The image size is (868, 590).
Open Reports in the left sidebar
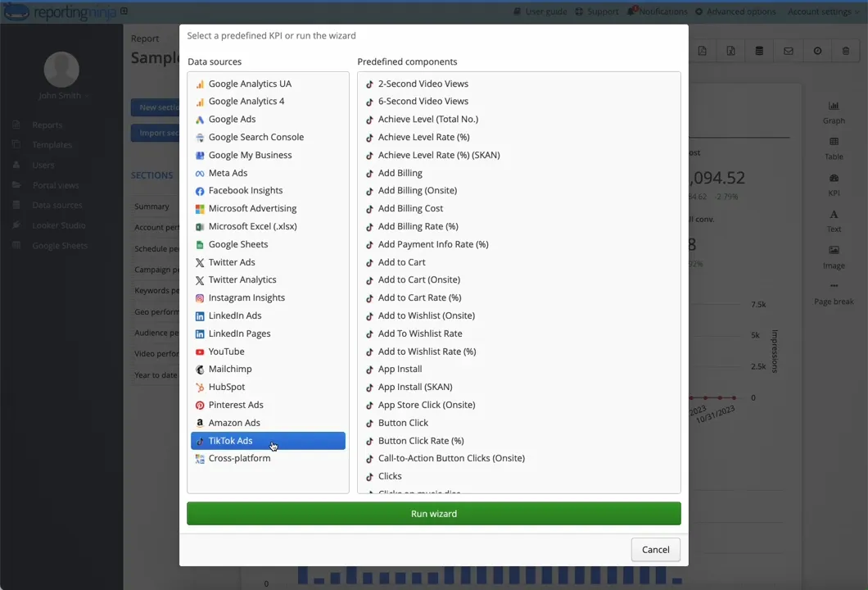click(47, 125)
